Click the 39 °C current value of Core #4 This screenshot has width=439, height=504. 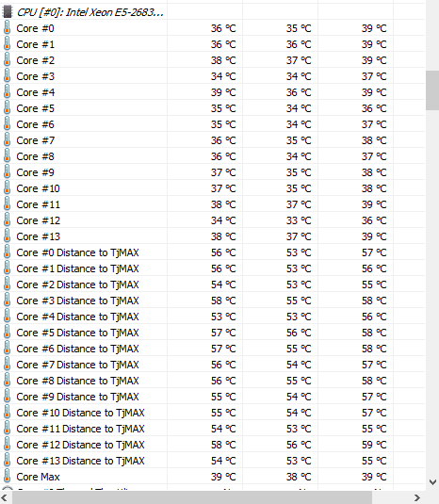pyautogui.click(x=223, y=92)
